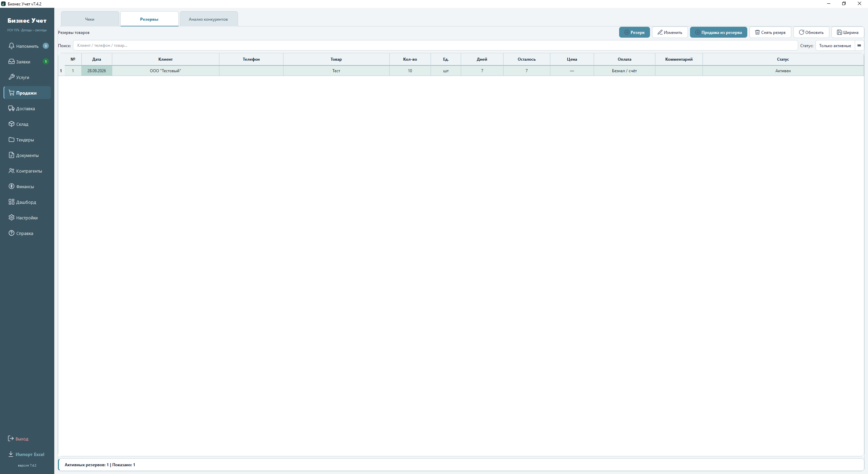
Task: Sort by Клиент column header
Action: point(165,59)
